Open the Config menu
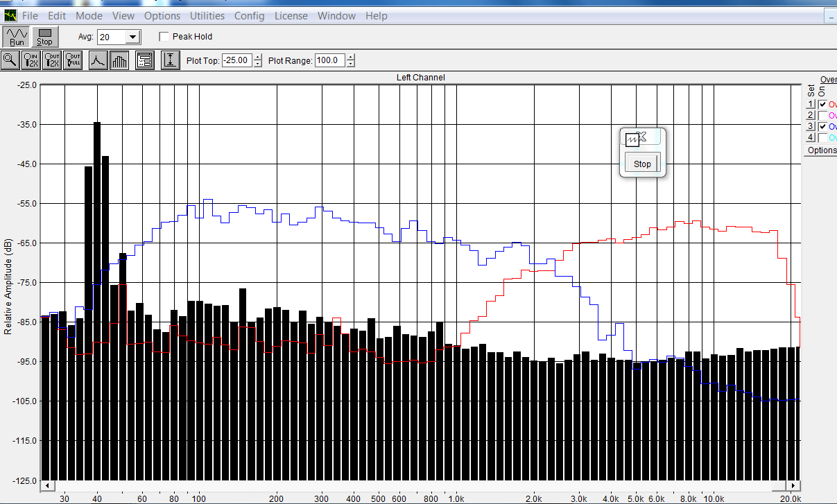 [x=250, y=15]
